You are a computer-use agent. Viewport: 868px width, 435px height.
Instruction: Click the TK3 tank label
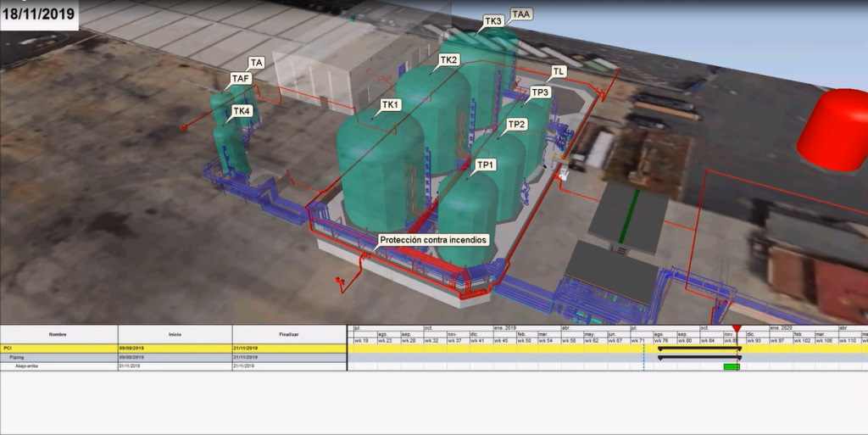click(493, 21)
